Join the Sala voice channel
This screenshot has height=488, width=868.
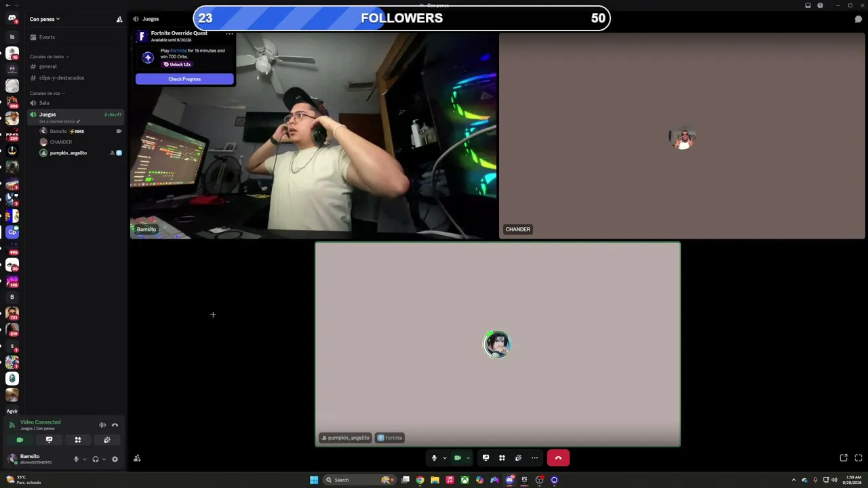point(76,103)
